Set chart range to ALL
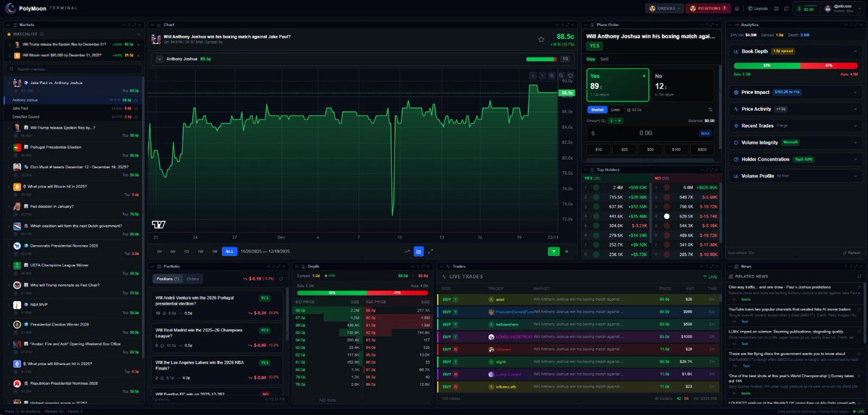 click(229, 252)
